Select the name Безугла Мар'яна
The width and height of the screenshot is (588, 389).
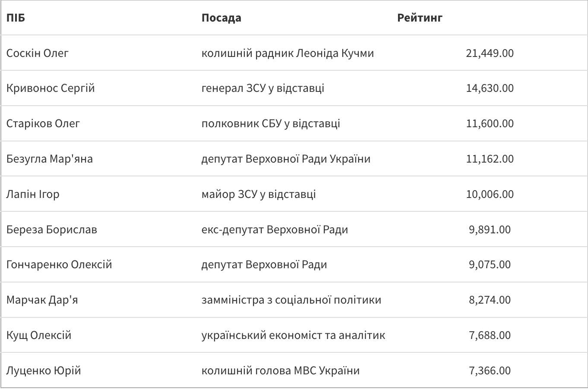pyautogui.click(x=50, y=159)
